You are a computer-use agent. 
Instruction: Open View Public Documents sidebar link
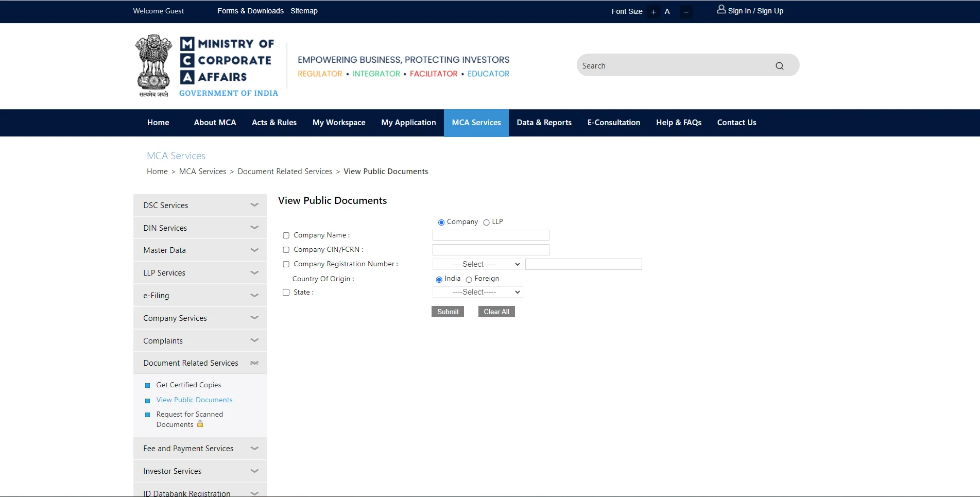coord(194,400)
